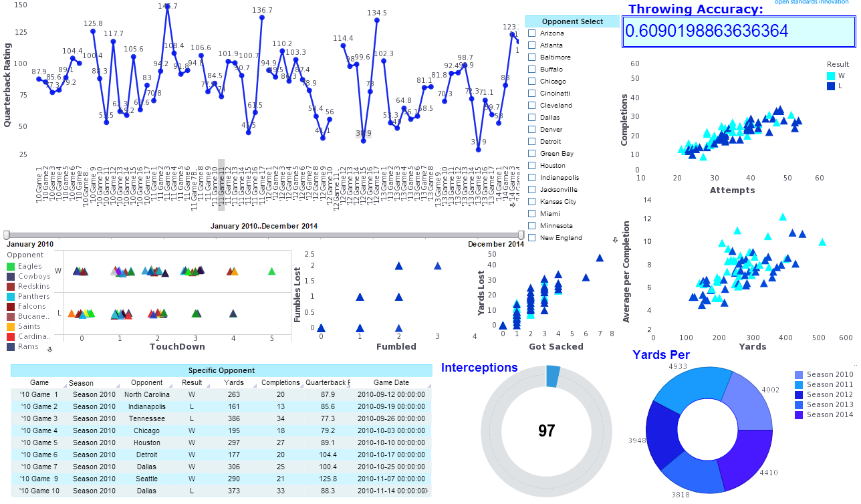Viewport: 861px width, 504px height.
Task: Enable the Green Bay checkbox
Action: pos(532,154)
